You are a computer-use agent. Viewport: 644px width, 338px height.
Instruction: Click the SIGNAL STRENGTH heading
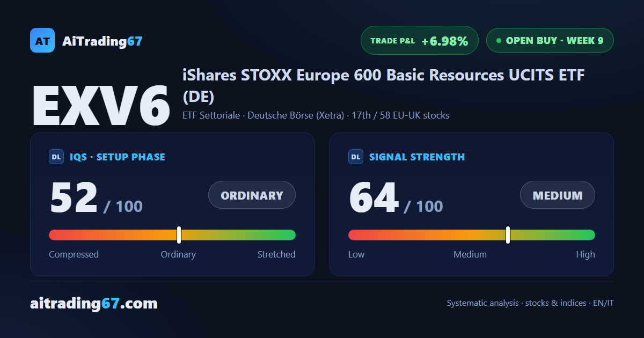tap(417, 157)
